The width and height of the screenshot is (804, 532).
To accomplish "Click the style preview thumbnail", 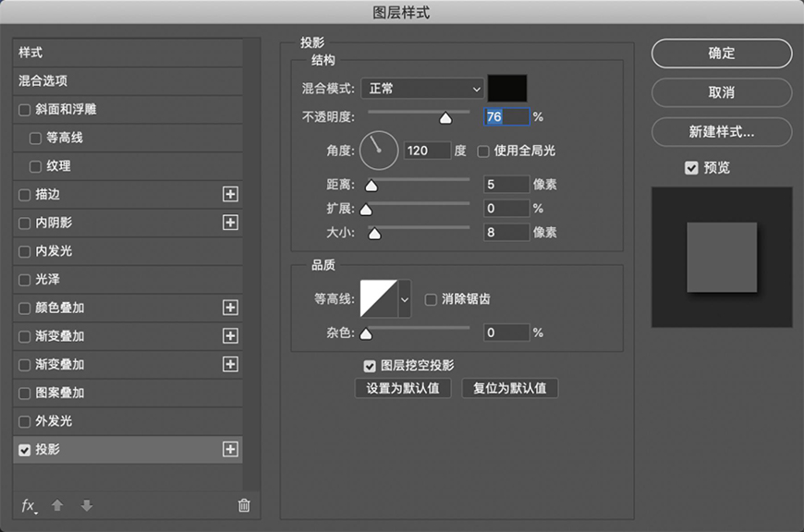I will tap(722, 258).
